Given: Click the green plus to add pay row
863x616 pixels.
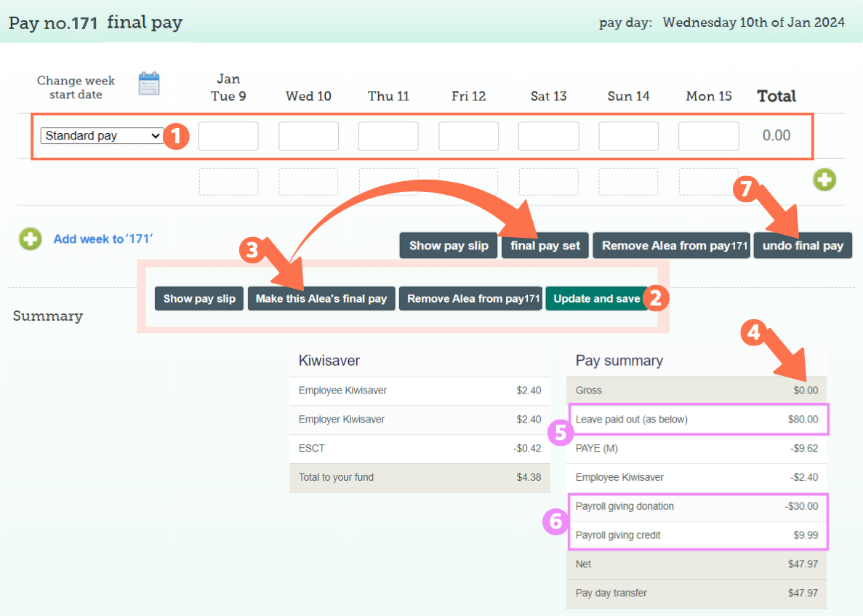Looking at the screenshot, I should click(824, 180).
